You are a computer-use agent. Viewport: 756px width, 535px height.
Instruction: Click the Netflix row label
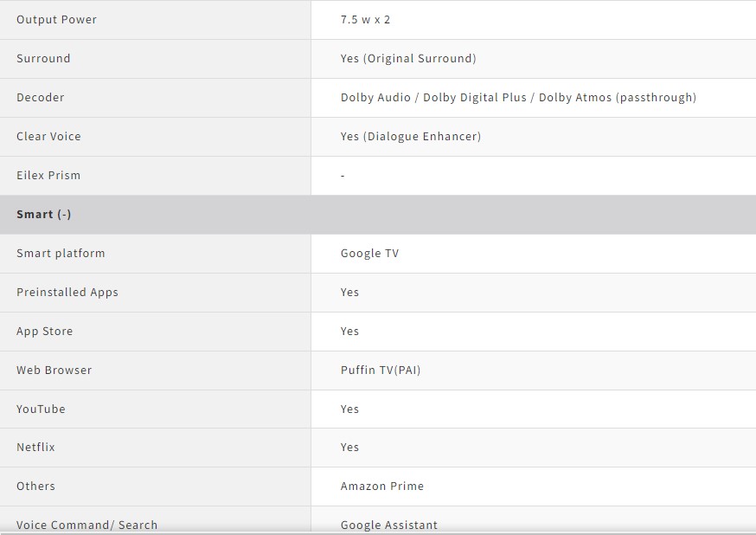[35, 448]
